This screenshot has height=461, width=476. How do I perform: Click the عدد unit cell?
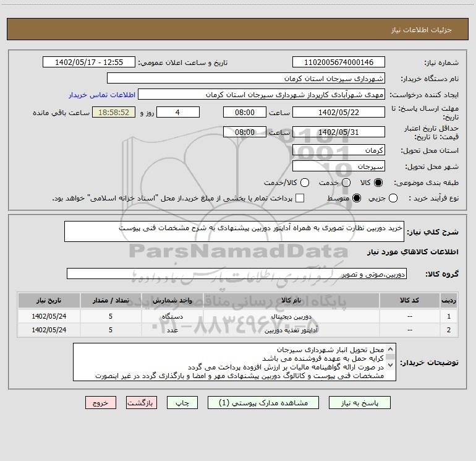(x=172, y=330)
